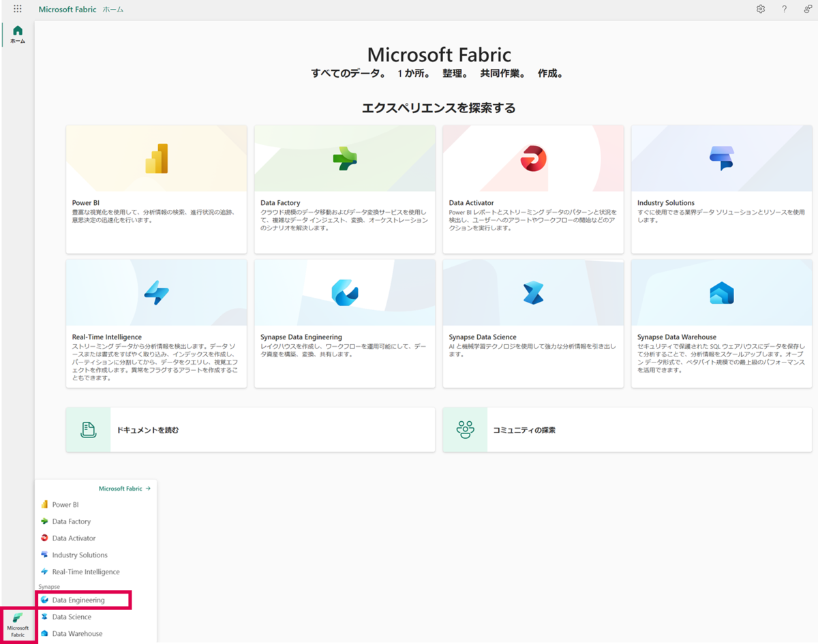The height and width of the screenshot is (644, 818).
Task: Open the Synapse Data Science card title
Action: (483, 337)
